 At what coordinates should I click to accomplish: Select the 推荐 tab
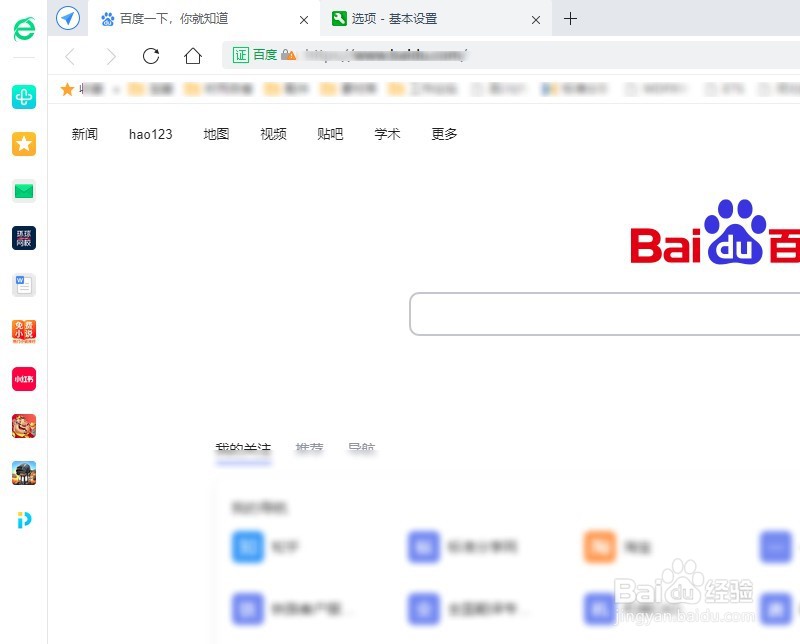click(x=310, y=448)
